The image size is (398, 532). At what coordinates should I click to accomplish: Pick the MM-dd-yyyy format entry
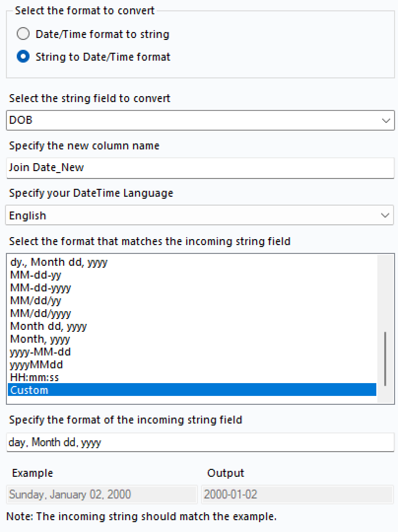point(40,288)
